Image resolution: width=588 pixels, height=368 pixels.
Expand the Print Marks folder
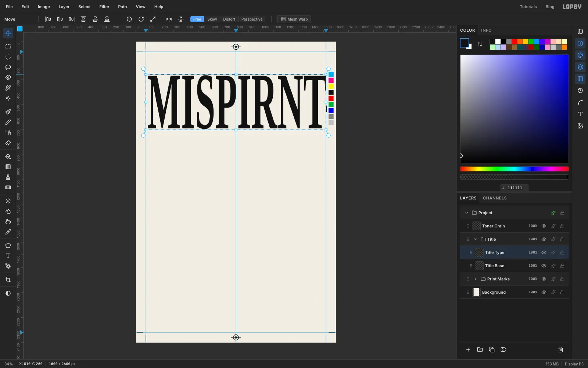point(476,279)
